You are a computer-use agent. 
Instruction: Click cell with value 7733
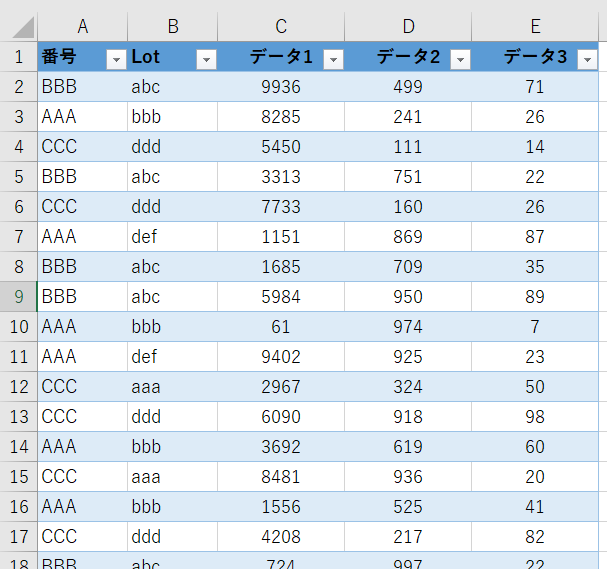coord(281,207)
